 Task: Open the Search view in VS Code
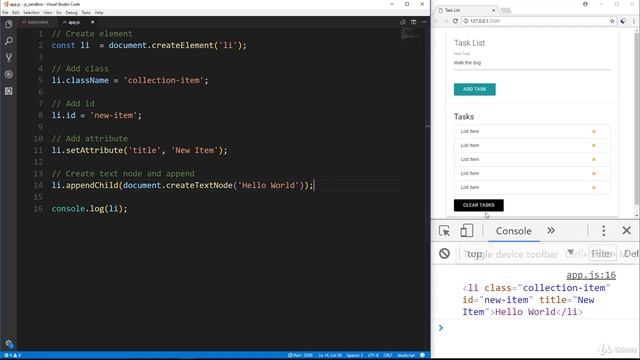(x=9, y=41)
